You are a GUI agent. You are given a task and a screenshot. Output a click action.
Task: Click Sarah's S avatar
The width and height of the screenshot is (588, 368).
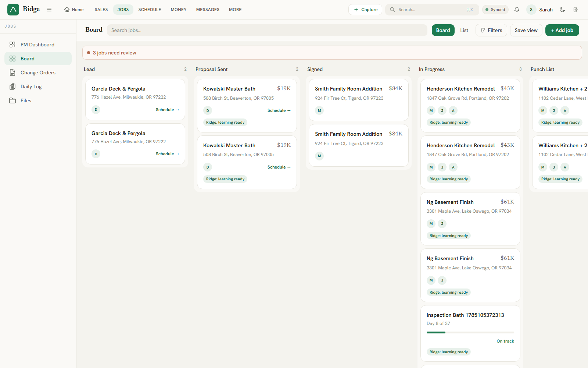pyautogui.click(x=531, y=10)
